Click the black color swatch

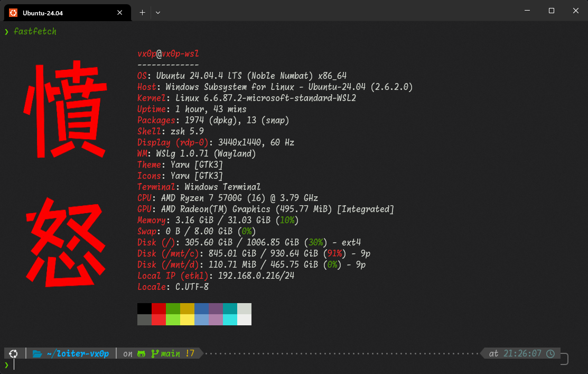pos(144,308)
